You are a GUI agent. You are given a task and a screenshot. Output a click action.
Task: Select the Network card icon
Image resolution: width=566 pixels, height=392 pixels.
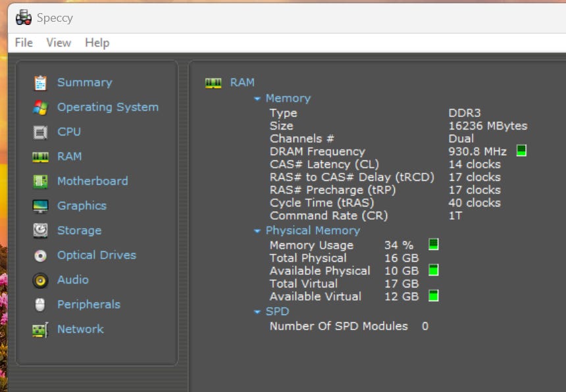click(40, 330)
